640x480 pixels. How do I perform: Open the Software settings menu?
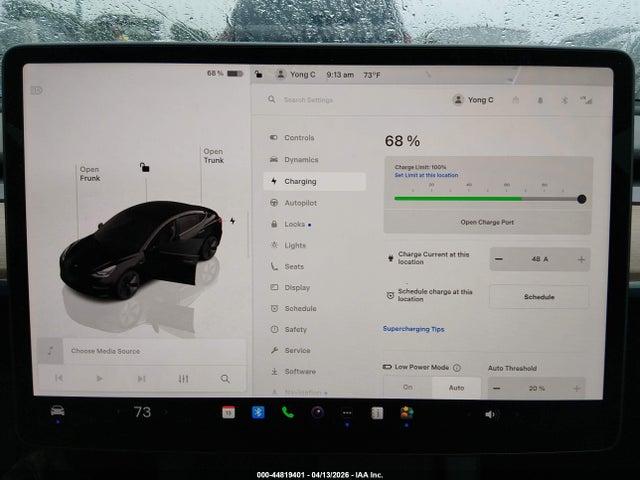[x=293, y=371]
